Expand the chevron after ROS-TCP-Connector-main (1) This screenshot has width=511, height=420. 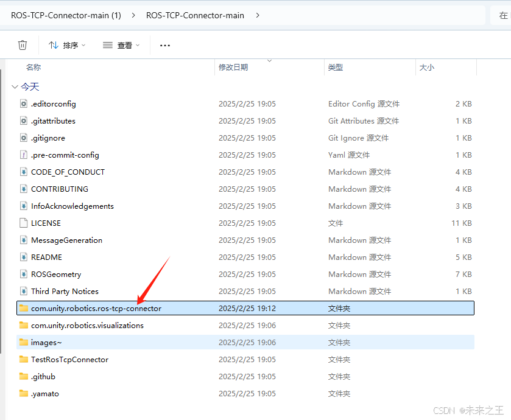click(133, 15)
